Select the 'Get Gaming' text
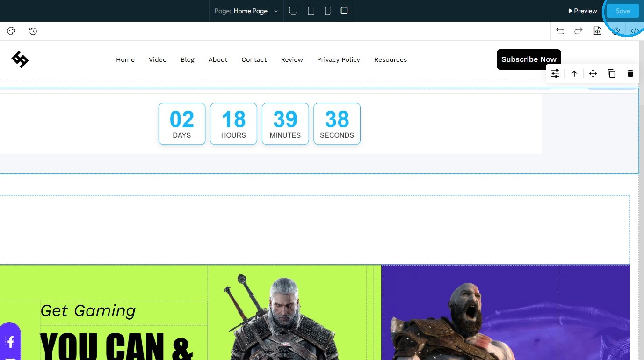The height and width of the screenshot is (360, 644). (x=88, y=310)
